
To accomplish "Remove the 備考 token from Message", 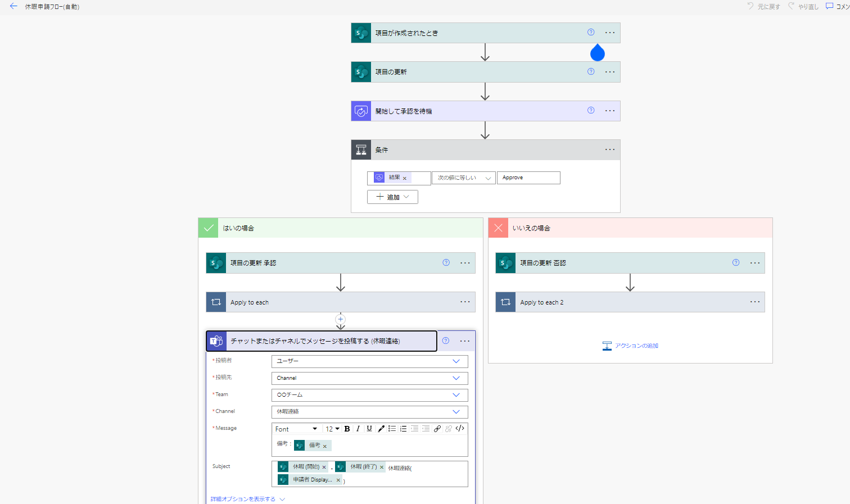I will tap(325, 446).
